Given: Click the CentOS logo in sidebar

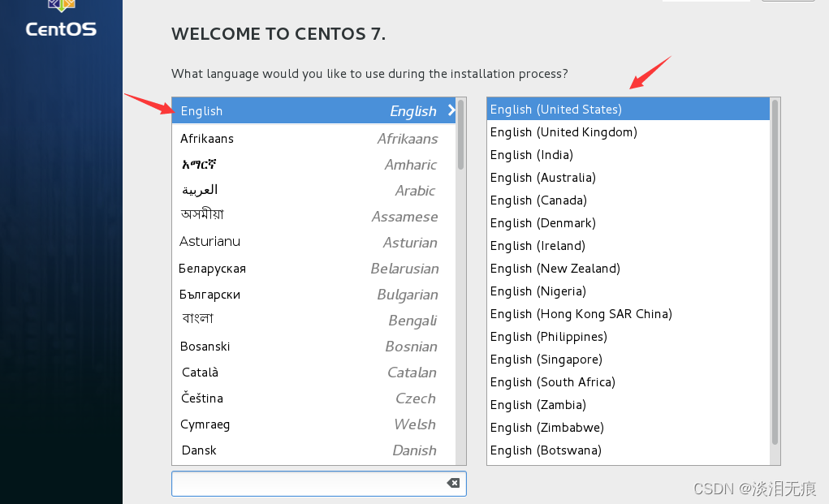Looking at the screenshot, I should [x=61, y=20].
